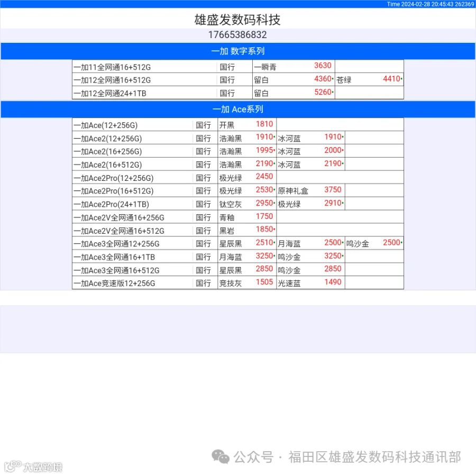Image resolution: width=476 pixels, height=476 pixels.
Task: Click the row 一加Ace竞速版12+256G
Action: pyautogui.click(x=238, y=282)
